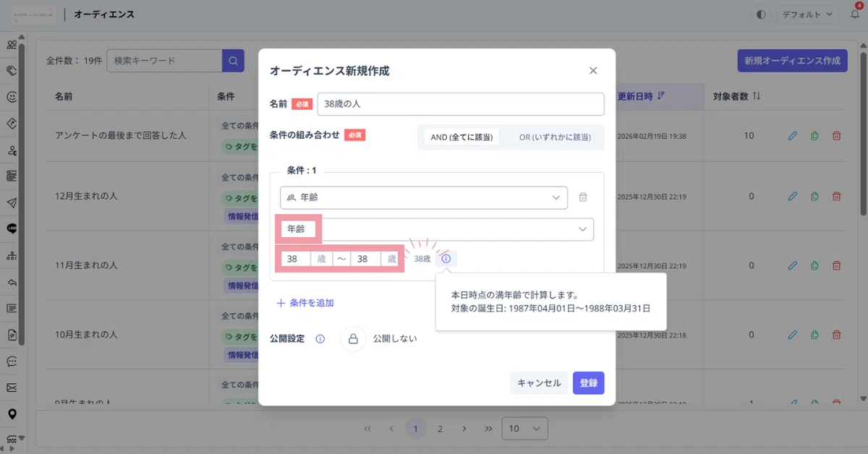Jump to last page arrow
868x454 pixels.
(x=488, y=429)
